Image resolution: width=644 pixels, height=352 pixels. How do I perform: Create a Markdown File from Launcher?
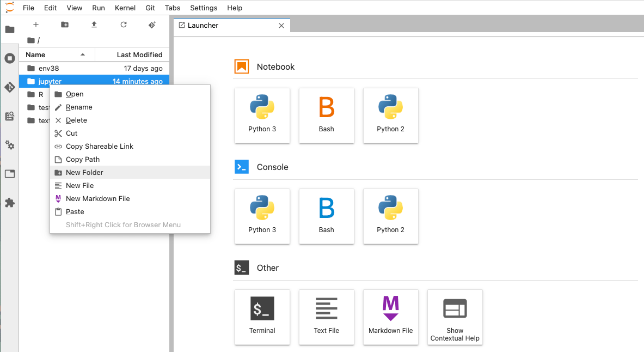pos(390,317)
